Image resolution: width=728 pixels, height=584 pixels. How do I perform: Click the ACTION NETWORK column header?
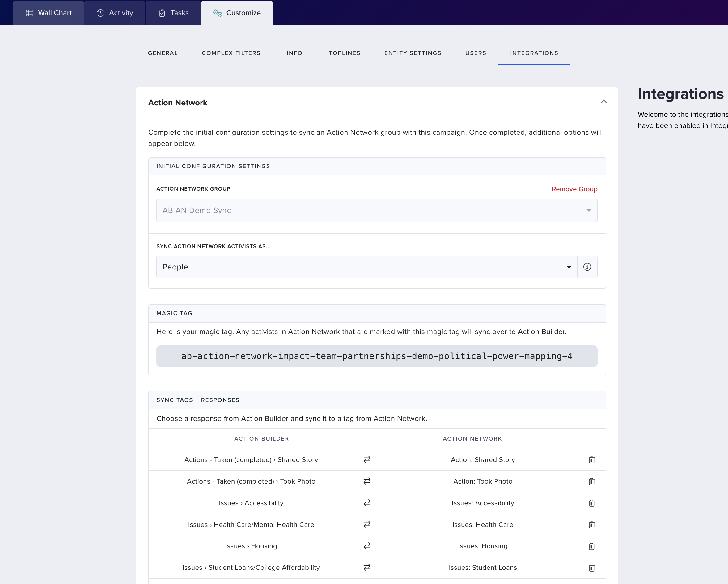pos(472,438)
